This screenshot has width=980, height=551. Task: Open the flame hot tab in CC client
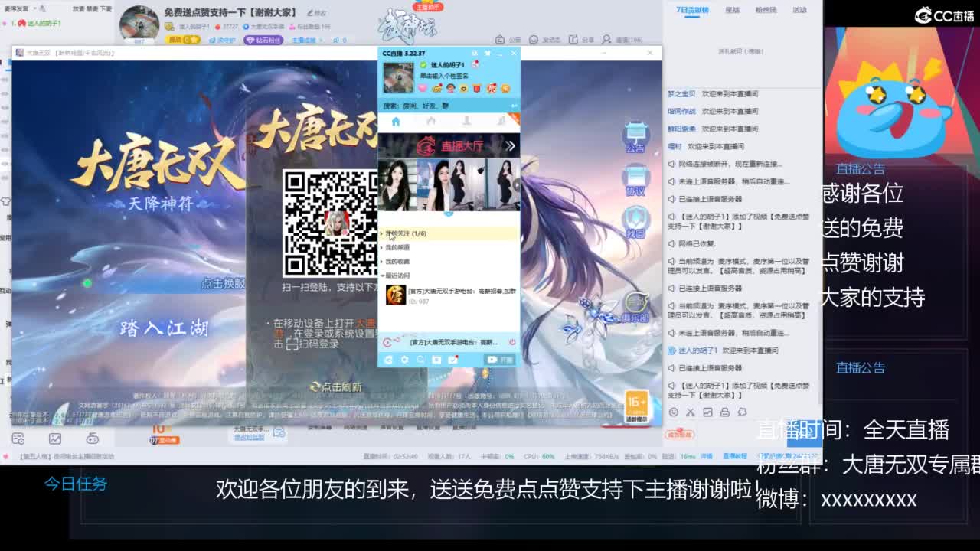click(431, 122)
